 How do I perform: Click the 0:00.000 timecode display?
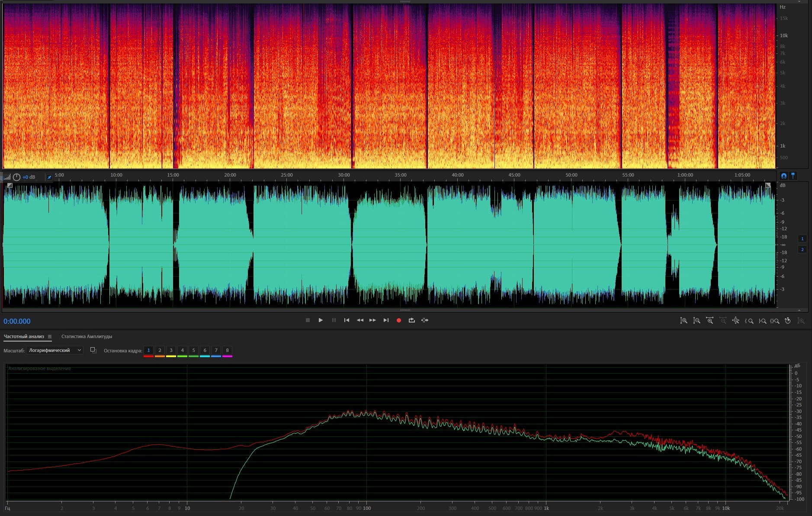coord(17,321)
